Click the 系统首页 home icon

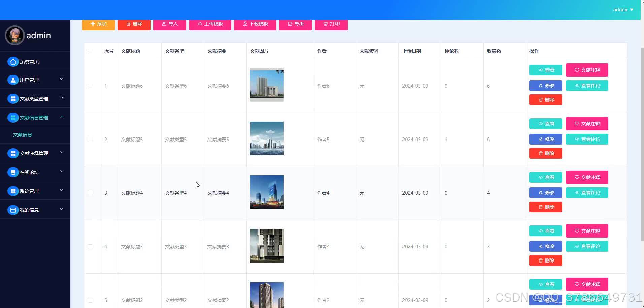coord(13,62)
